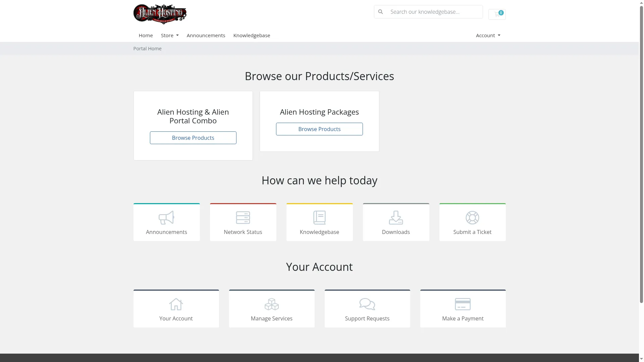This screenshot has height=362, width=644.
Task: Open the shopping cart icon
Action: (497, 14)
